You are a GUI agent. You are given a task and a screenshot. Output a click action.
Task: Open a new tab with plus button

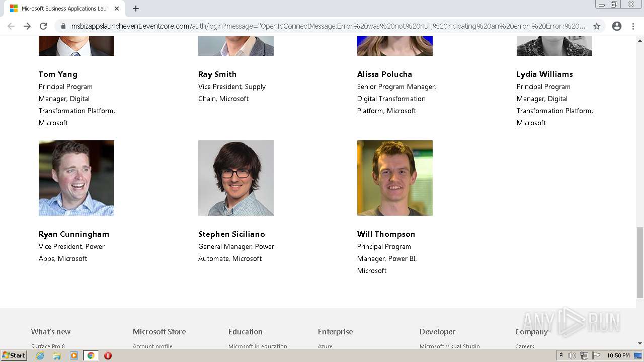tap(136, 9)
